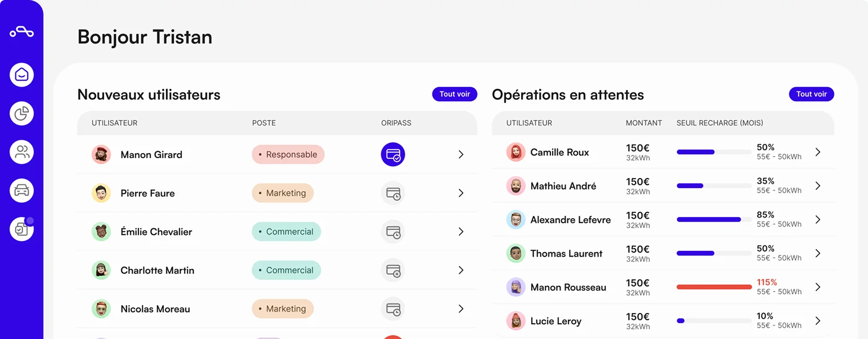Click Camille Roux's 50% recharge bar
The height and width of the screenshot is (339, 868).
[714, 152]
